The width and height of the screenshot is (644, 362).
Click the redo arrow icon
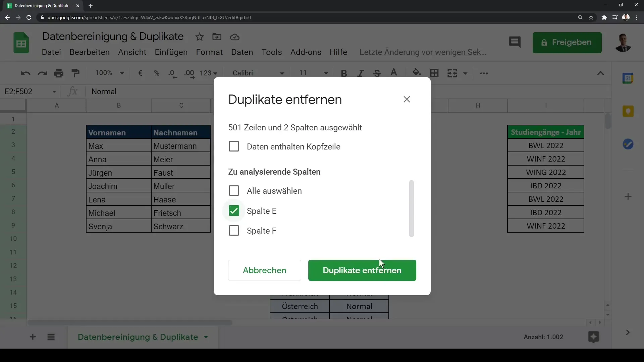click(42, 73)
